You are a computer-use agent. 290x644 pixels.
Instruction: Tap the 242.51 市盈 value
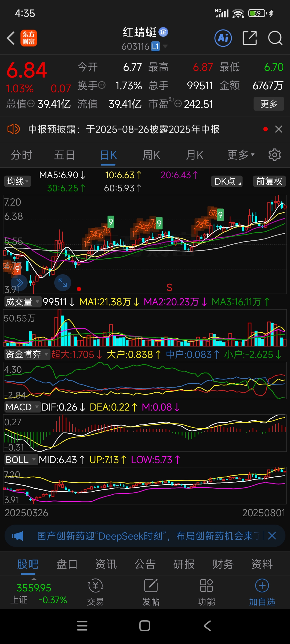click(x=198, y=104)
